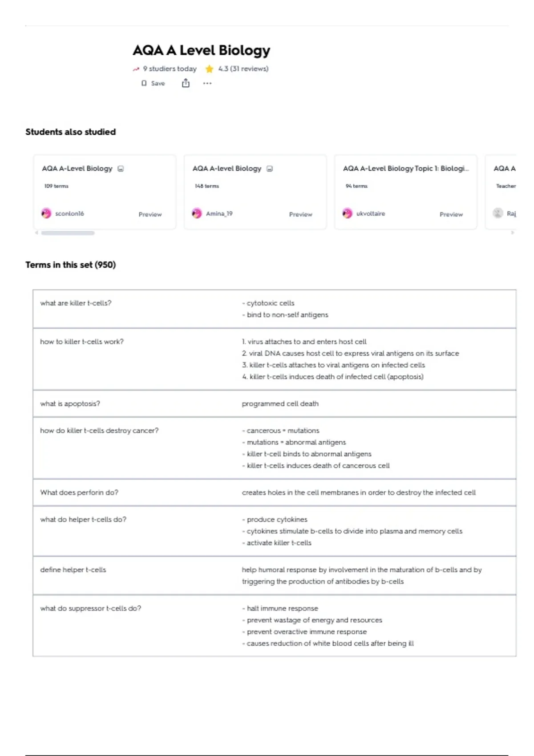Screen dimensions: 534x756
Task: Preview the set by sconlon16
Action: pos(150,214)
